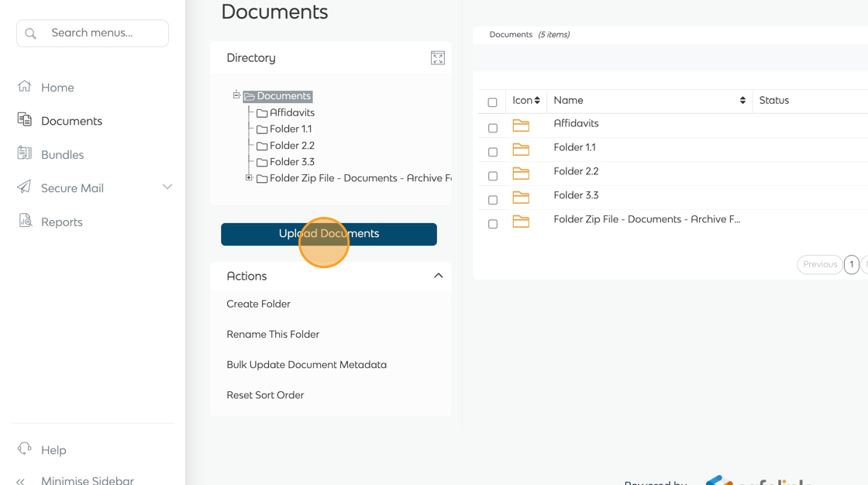Click the Bundles sidebar icon
The height and width of the screenshot is (485, 868).
[24, 153]
